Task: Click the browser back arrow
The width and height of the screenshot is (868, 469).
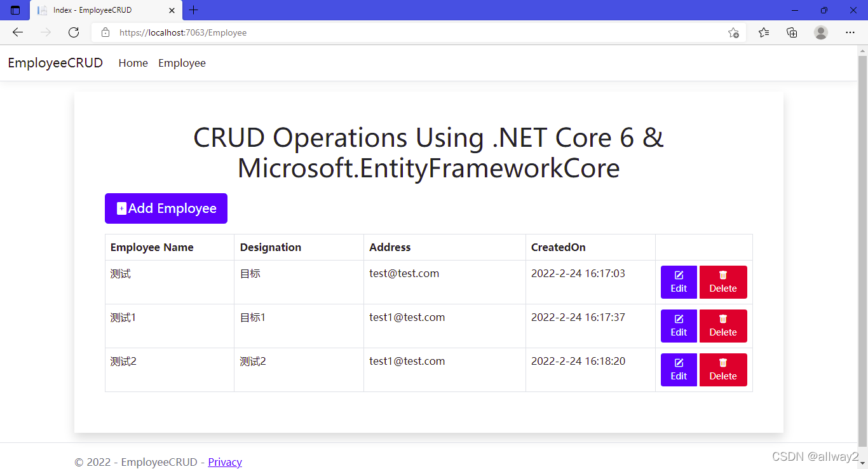Action: (x=18, y=32)
